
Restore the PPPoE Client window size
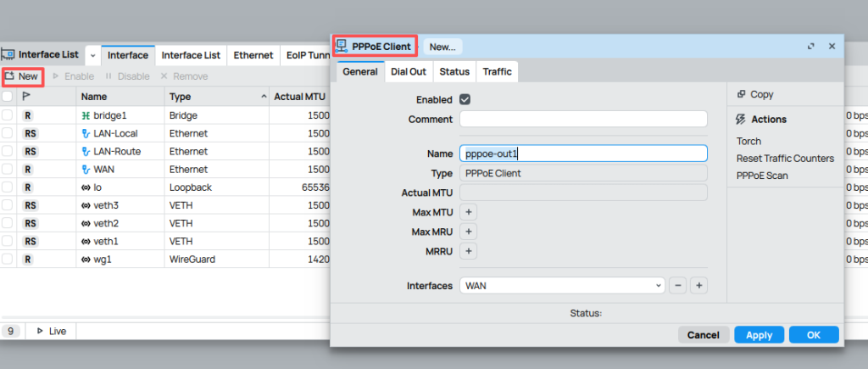[x=811, y=46]
